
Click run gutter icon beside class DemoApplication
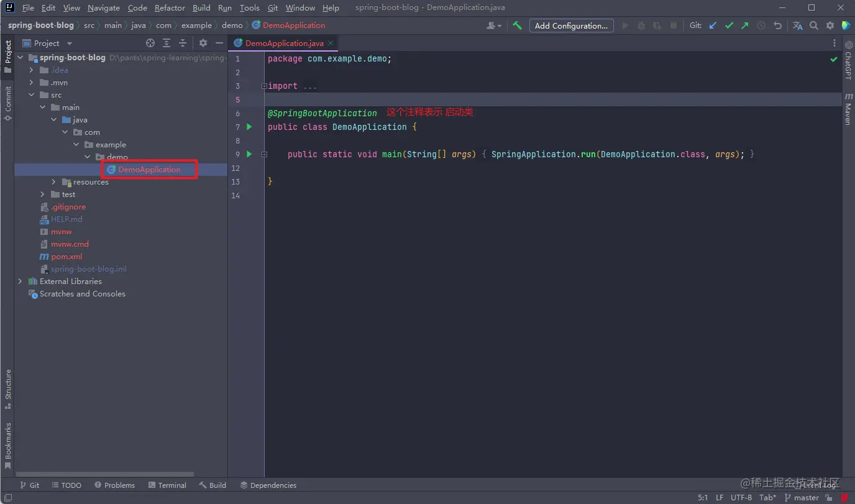pos(249,127)
